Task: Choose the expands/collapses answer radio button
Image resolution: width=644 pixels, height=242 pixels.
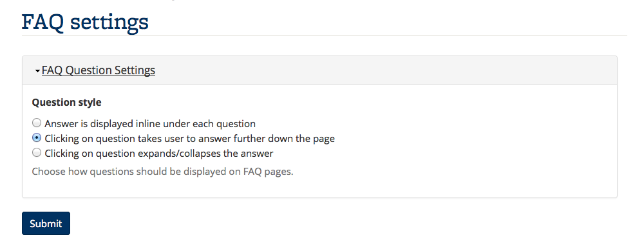Action: coord(37,153)
